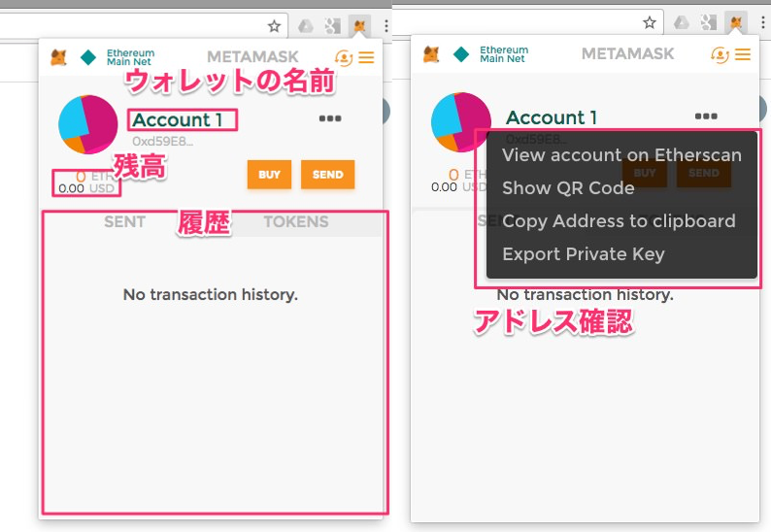Image resolution: width=771 pixels, height=532 pixels.
Task: Switch to the TOKENS tab in left popup
Action: coord(296,221)
